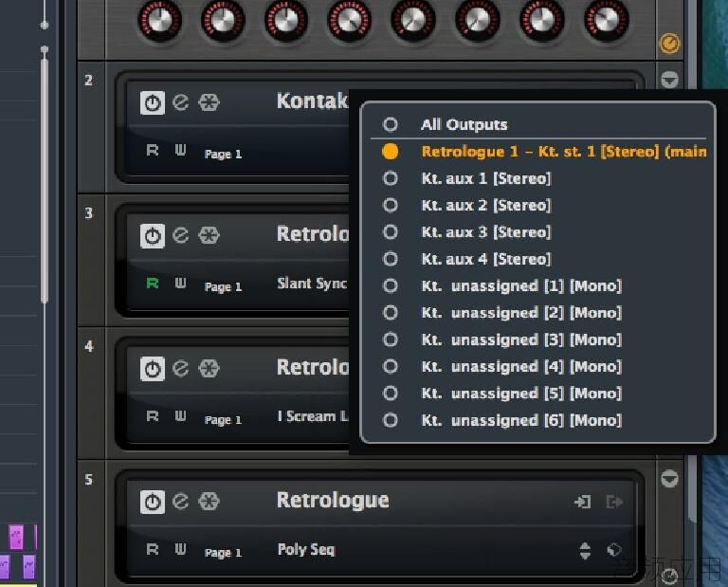The image size is (728, 587).
Task: Open the Slant Sync preset name on slot 3
Action: click(x=312, y=284)
